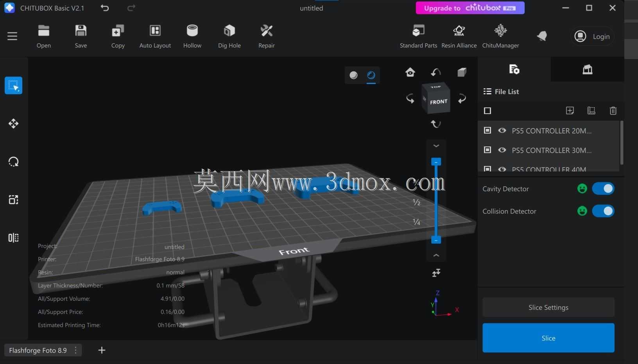Toggle select all files checkbox
The width and height of the screenshot is (638, 364).
487,111
